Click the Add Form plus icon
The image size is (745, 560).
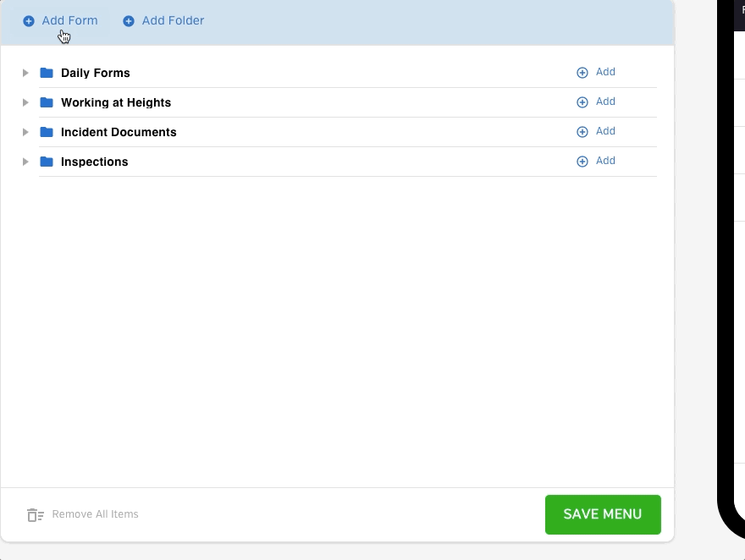click(29, 21)
